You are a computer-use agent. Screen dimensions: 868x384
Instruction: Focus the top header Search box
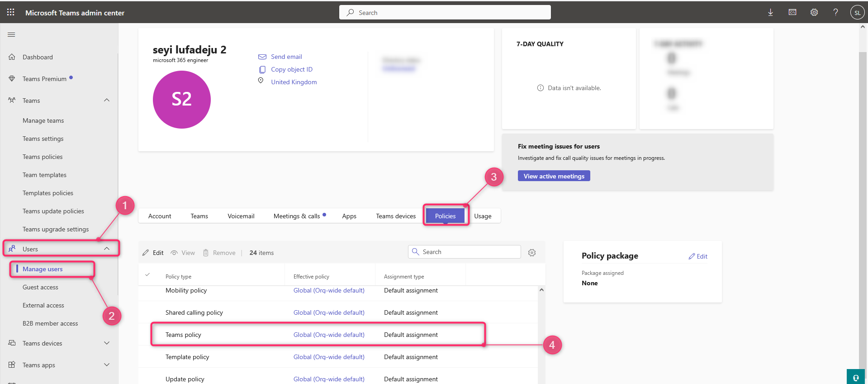pos(445,12)
